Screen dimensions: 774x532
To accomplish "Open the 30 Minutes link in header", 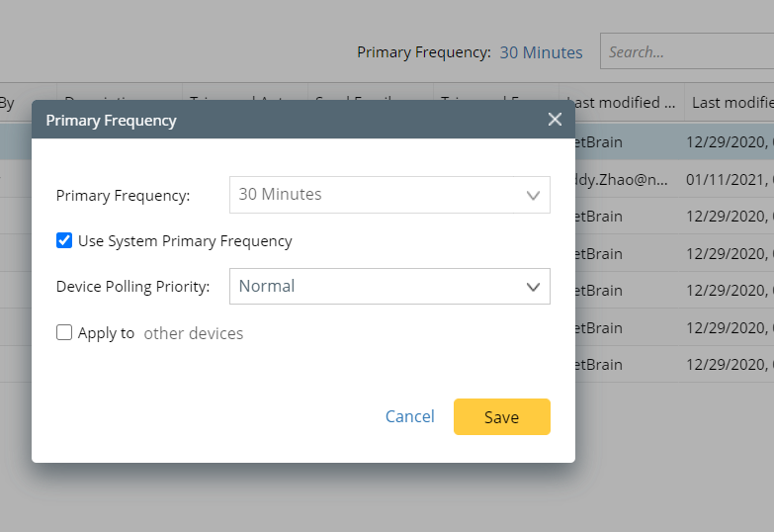I will point(541,52).
